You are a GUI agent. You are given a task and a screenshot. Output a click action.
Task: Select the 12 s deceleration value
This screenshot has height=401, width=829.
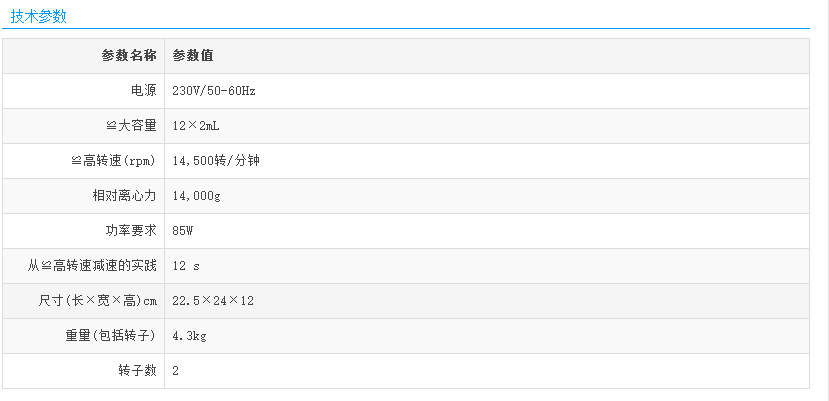pyautogui.click(x=187, y=266)
